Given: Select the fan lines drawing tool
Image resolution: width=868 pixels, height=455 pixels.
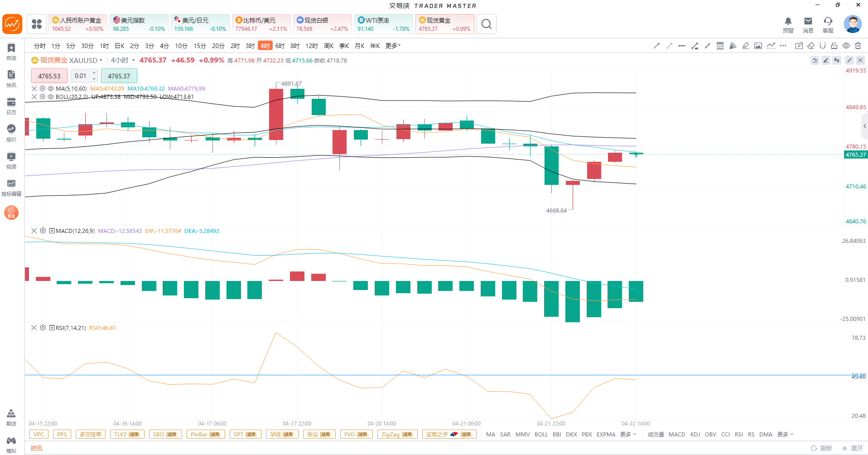Looking at the screenshot, I should coord(733,46).
